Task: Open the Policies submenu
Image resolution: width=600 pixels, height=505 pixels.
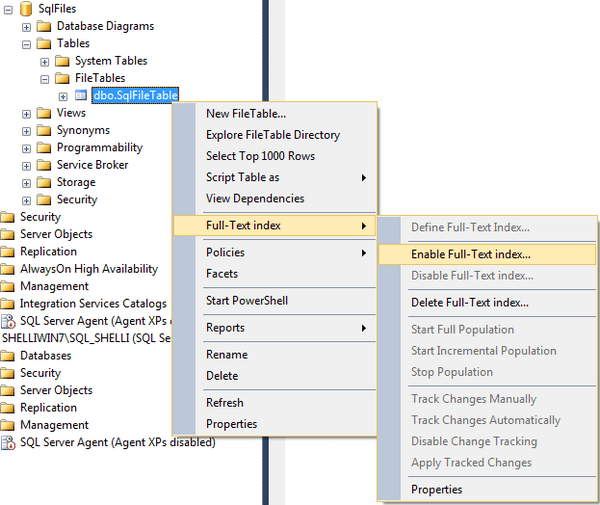Action: coord(274,252)
